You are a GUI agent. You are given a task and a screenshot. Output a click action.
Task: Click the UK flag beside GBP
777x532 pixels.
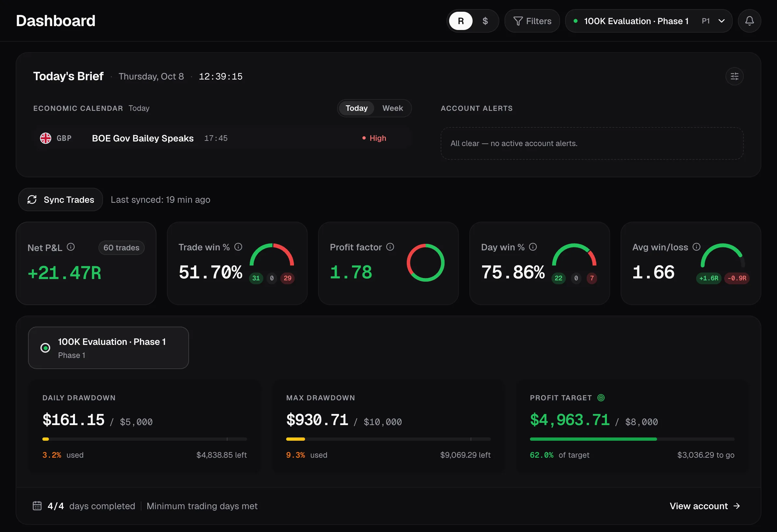click(x=46, y=138)
